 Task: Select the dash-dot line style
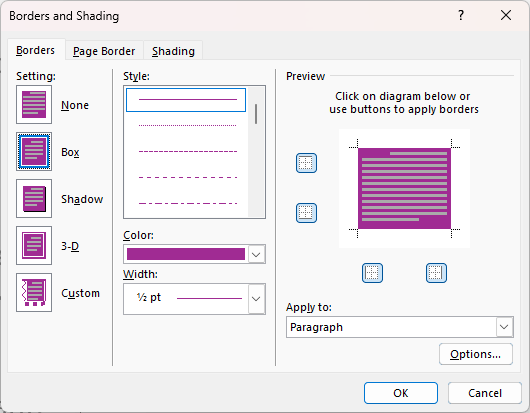point(188,203)
